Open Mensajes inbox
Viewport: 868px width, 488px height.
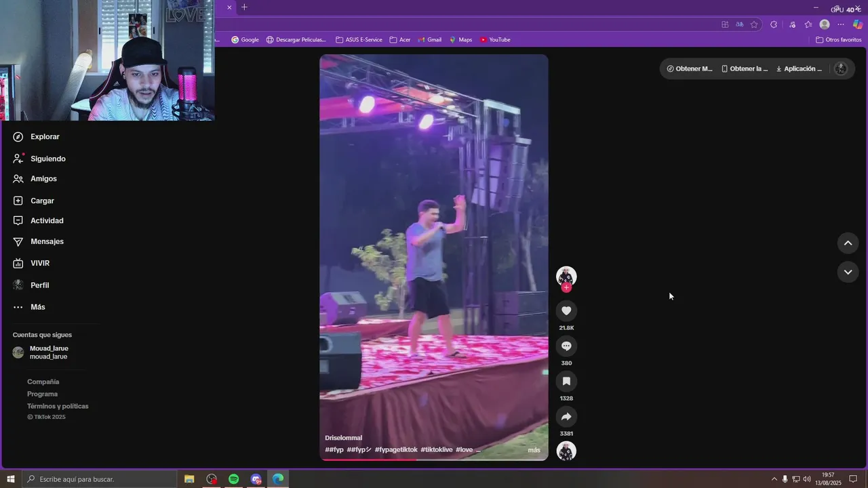[38, 241]
